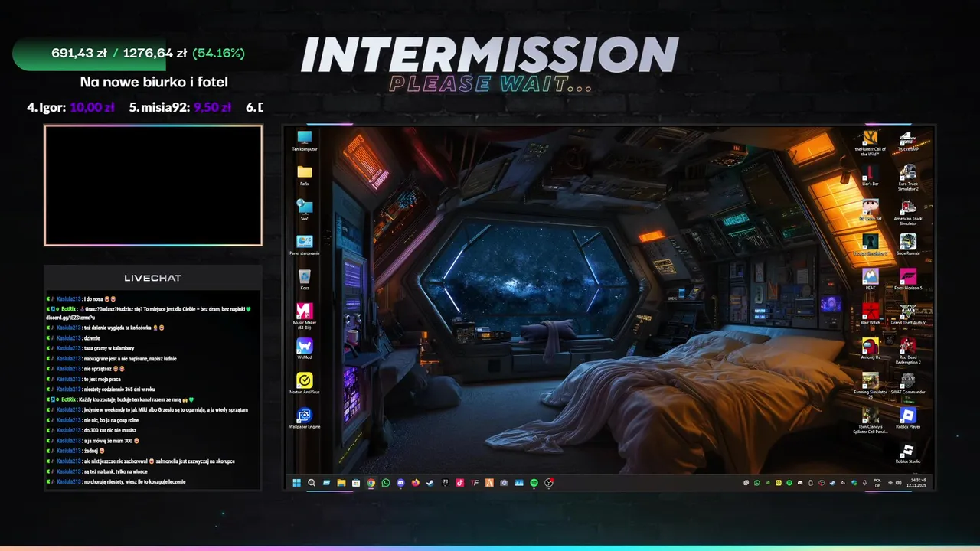Launch Red Dead Redemption 2
The height and width of the screenshot is (551, 980).
[x=908, y=350]
